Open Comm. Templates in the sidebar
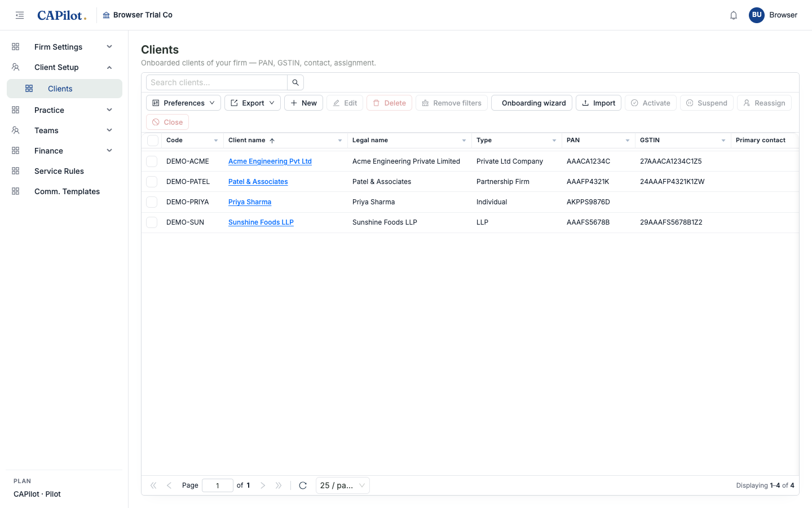 (x=64, y=191)
